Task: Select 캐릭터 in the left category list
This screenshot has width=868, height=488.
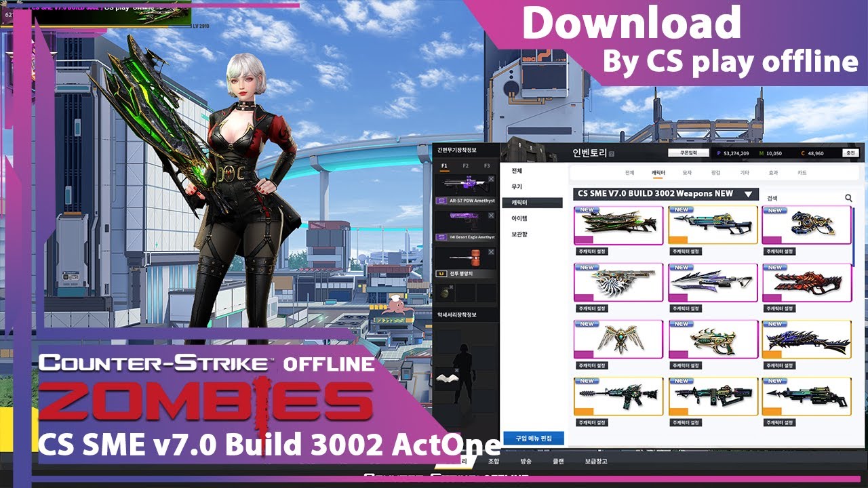Action: (x=533, y=203)
